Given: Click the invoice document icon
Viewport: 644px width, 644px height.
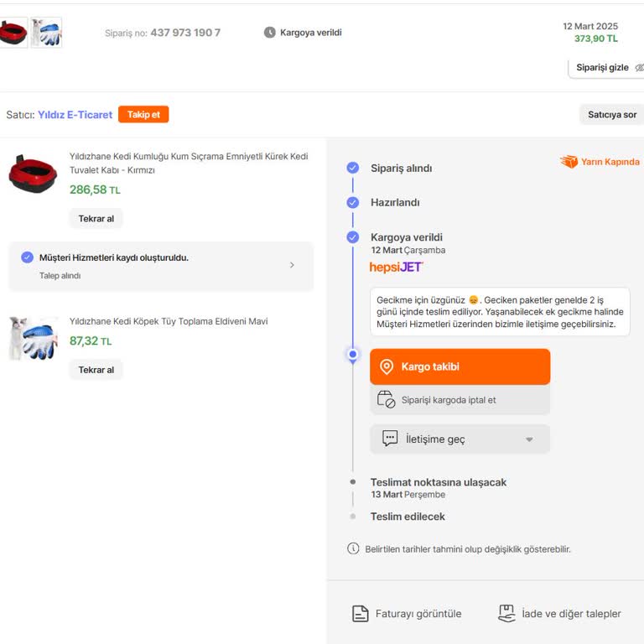Looking at the screenshot, I should pyautogui.click(x=360, y=614).
